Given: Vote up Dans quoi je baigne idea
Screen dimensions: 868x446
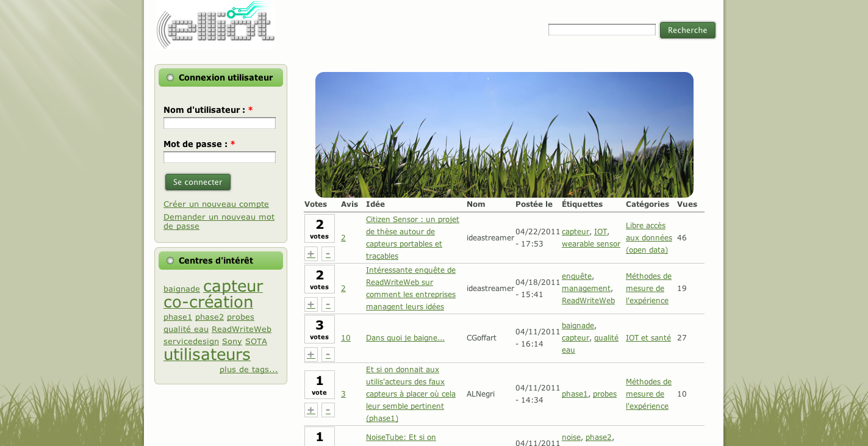Looking at the screenshot, I should (x=311, y=354).
